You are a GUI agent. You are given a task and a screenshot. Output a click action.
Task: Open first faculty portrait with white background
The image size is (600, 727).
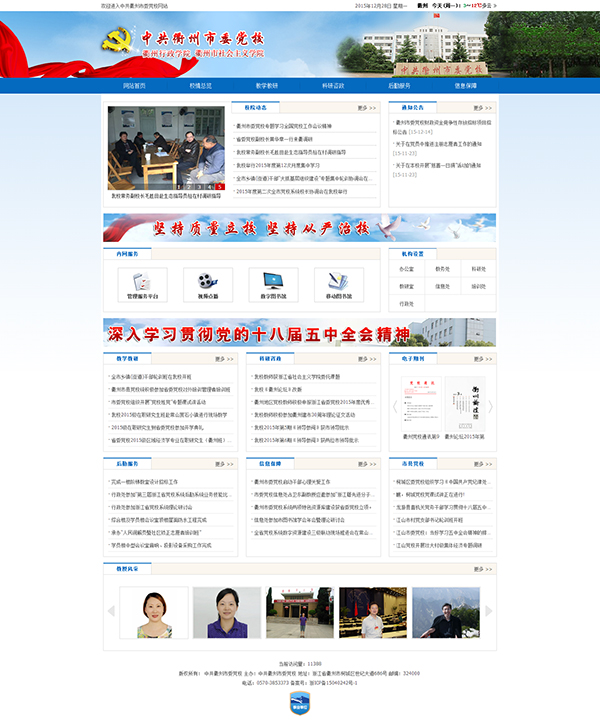click(x=154, y=612)
